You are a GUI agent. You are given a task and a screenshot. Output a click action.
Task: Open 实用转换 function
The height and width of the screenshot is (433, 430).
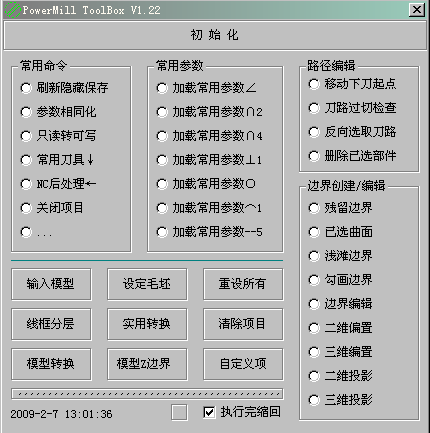click(147, 324)
